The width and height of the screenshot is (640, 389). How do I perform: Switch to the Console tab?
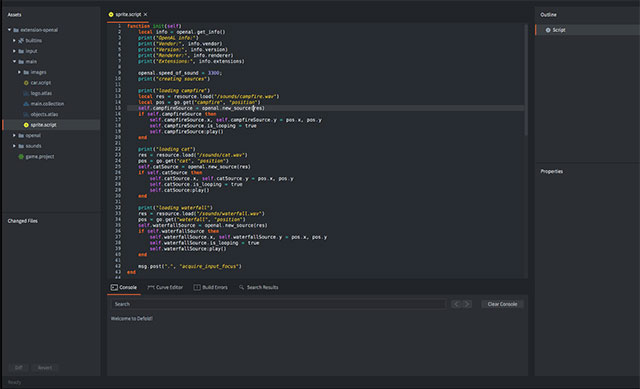tap(124, 287)
